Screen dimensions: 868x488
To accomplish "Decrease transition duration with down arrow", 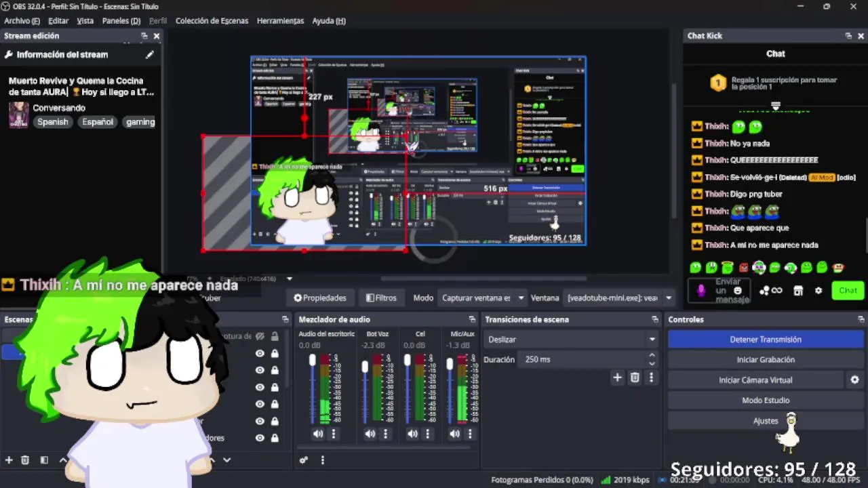I will click(652, 363).
